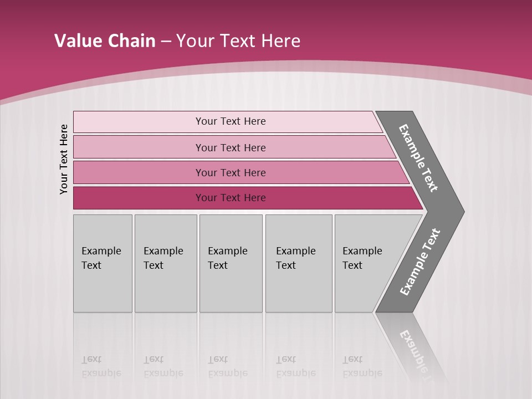Select the vertical "Your Text Here" side label
Screen dimensions: 532x399
64,159
